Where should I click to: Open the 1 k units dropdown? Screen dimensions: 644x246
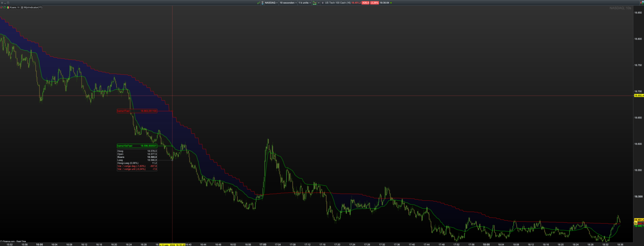click(305, 3)
